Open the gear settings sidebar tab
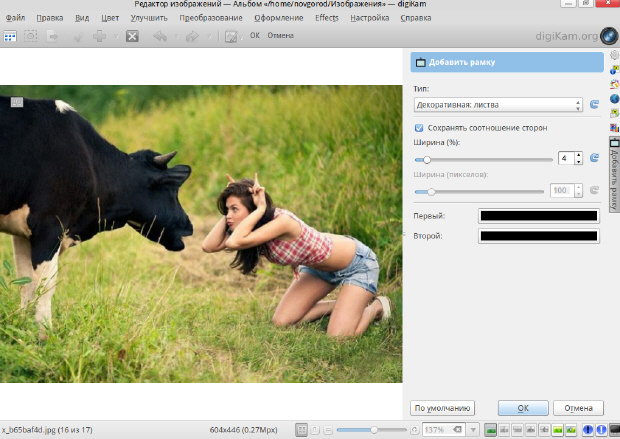The image size is (620, 439). (614, 55)
